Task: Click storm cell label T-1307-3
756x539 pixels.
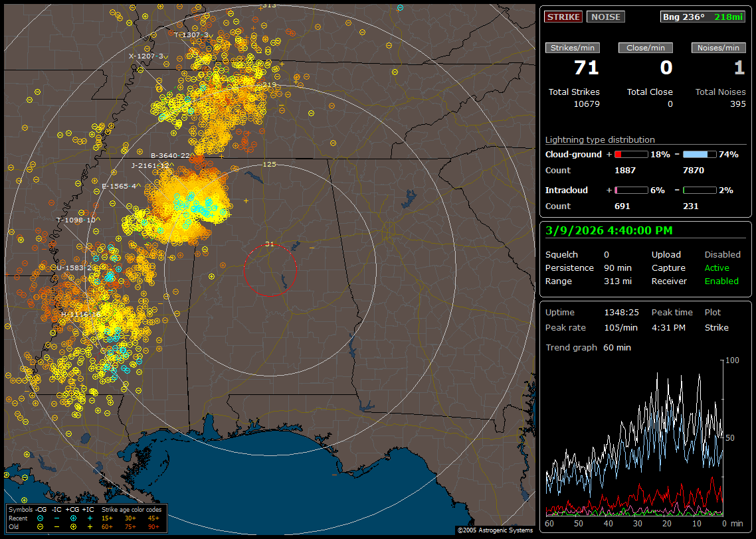Action: coord(191,35)
